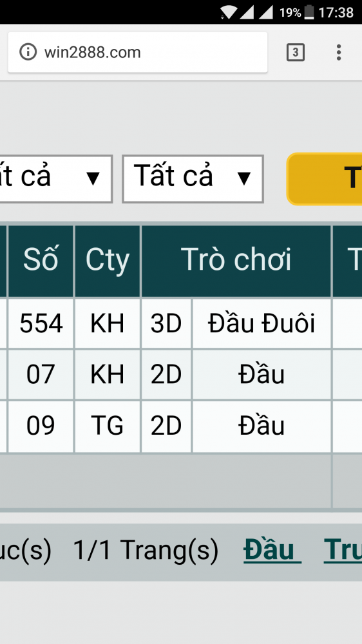Open the partially visible left Tất cả dropdown
The image size is (362, 644).
pyautogui.click(x=56, y=178)
